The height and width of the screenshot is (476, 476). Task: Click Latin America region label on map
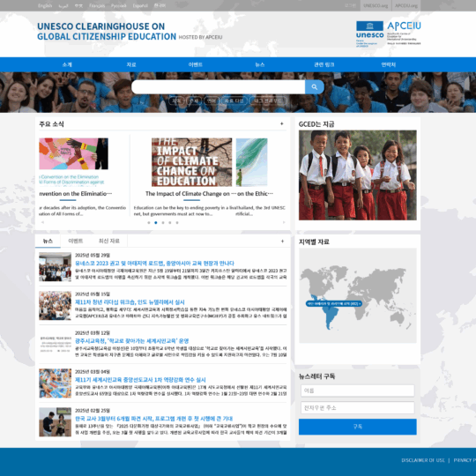tap(333, 303)
